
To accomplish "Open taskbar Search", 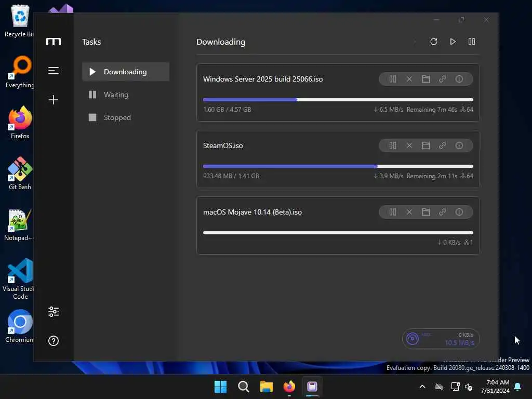I will pos(244,387).
